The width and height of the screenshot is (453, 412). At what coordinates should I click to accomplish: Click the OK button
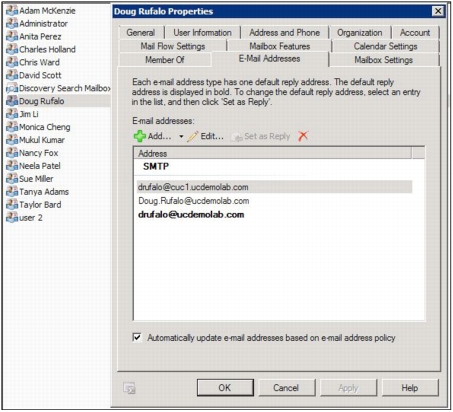coord(225,388)
